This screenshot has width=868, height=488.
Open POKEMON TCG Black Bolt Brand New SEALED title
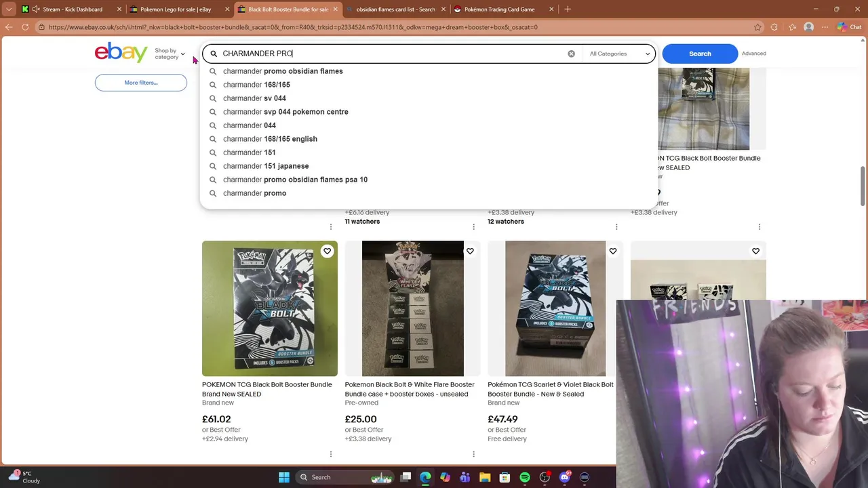coord(267,389)
